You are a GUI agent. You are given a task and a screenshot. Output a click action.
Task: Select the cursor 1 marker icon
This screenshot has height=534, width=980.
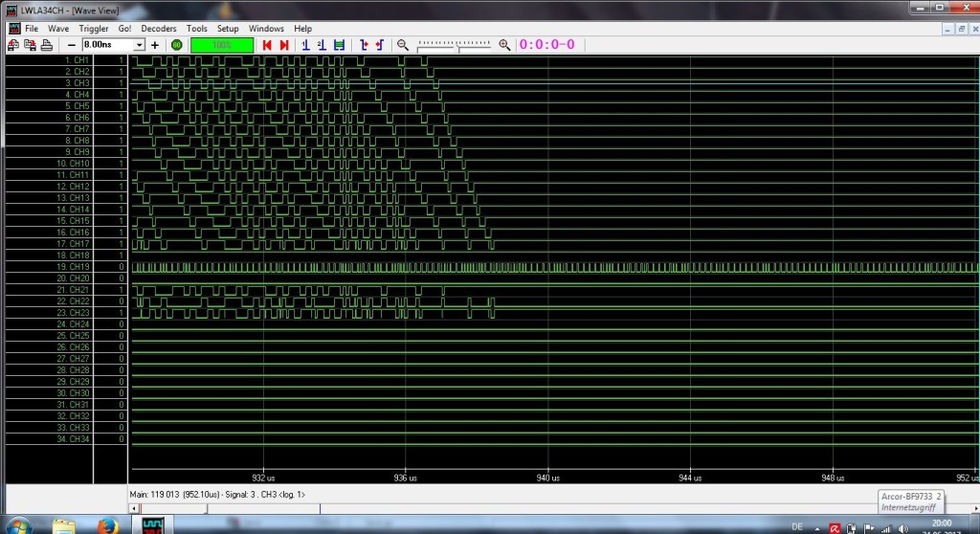pyautogui.click(x=305, y=45)
